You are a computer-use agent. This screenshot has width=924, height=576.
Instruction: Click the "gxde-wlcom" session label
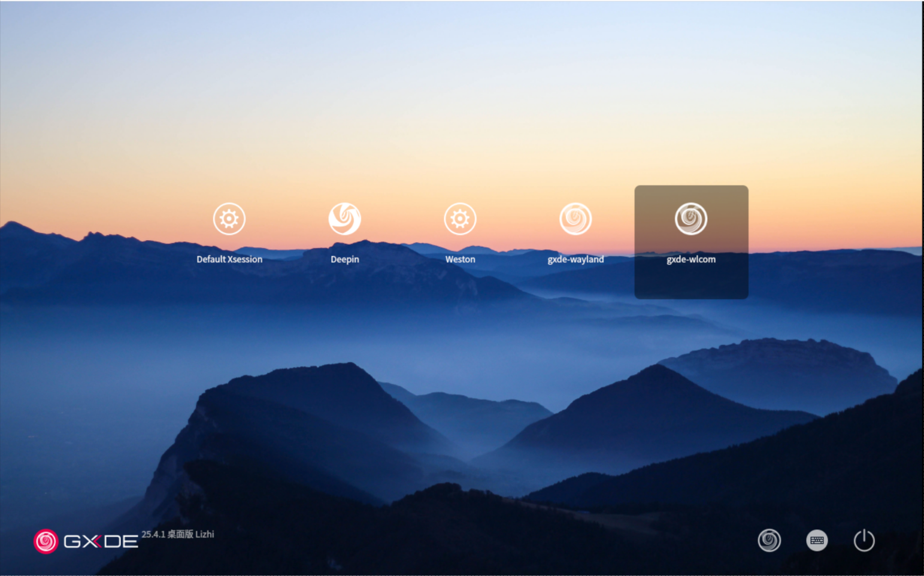[x=691, y=259]
